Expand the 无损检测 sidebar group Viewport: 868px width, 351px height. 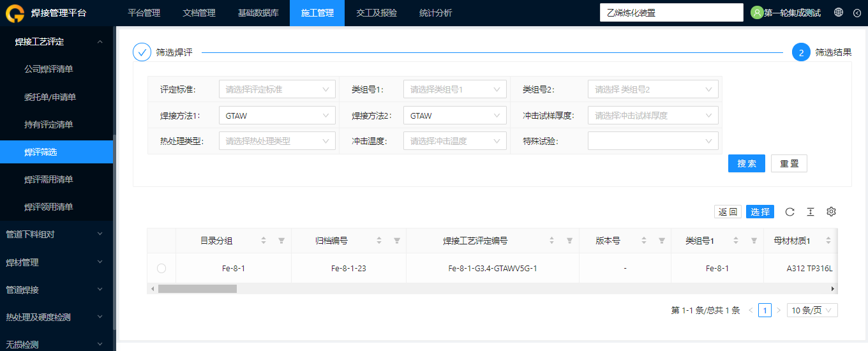tap(56, 345)
